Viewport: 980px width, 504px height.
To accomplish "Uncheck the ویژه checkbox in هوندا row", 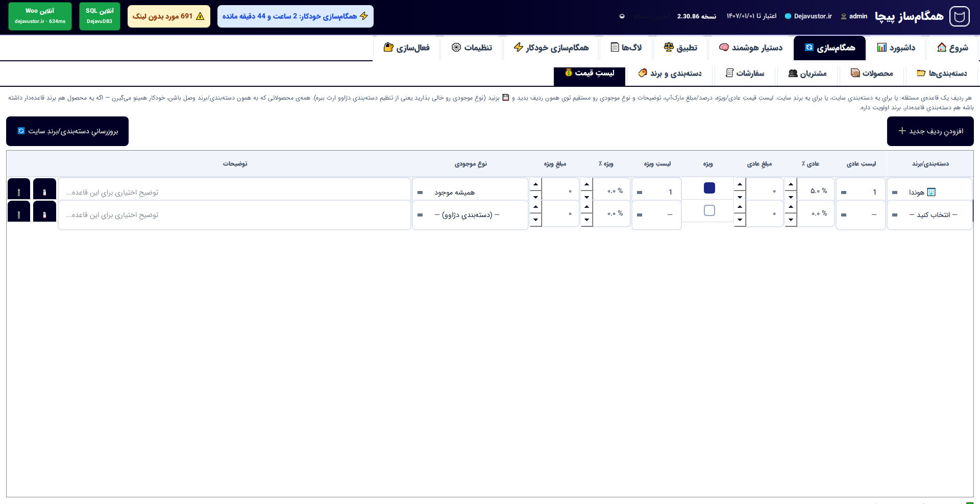I will pos(709,188).
